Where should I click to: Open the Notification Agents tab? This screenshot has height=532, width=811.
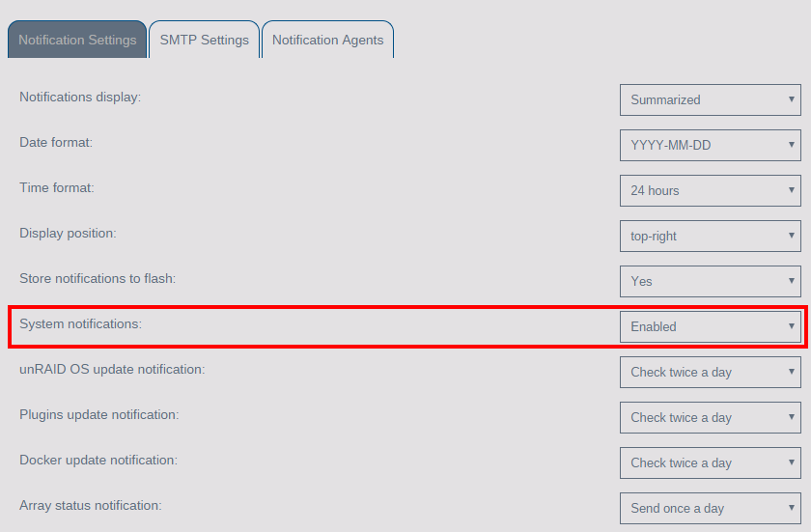coord(328,40)
